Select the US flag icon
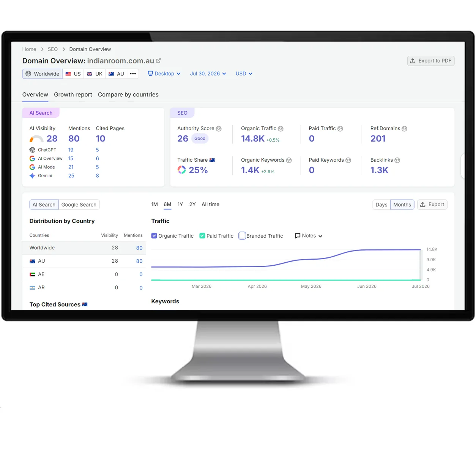 coord(68,74)
